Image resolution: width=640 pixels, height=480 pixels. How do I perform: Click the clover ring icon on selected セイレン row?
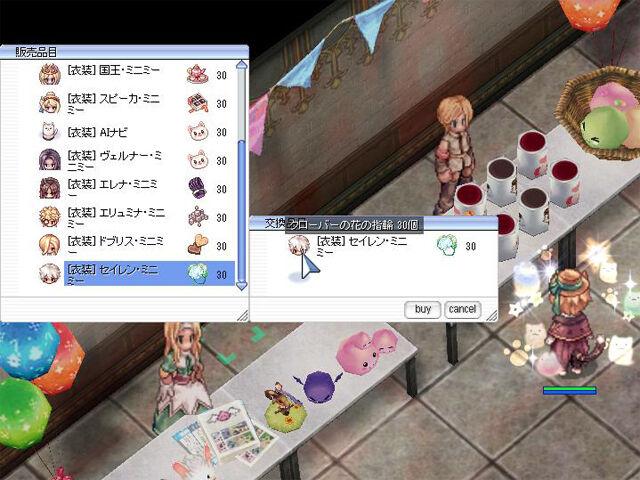pyautogui.click(x=198, y=274)
